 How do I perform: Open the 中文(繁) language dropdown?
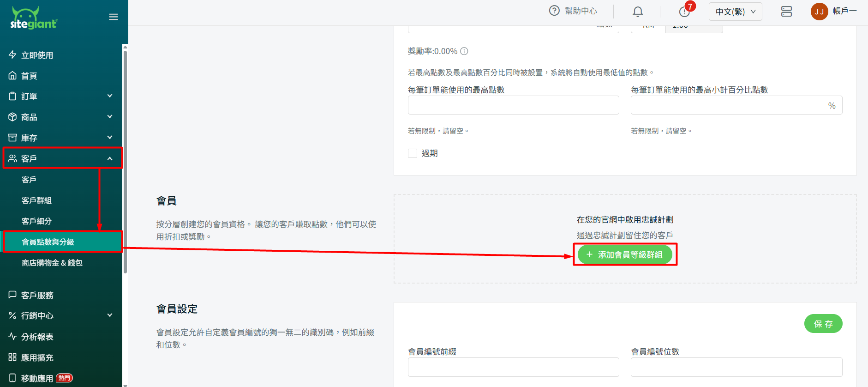[x=735, y=12]
